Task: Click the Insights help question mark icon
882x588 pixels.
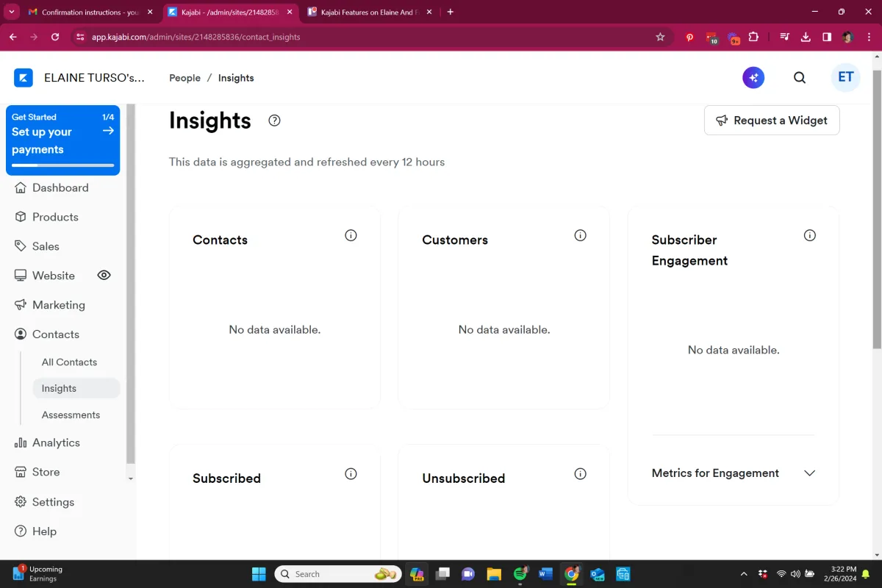Action: point(275,121)
